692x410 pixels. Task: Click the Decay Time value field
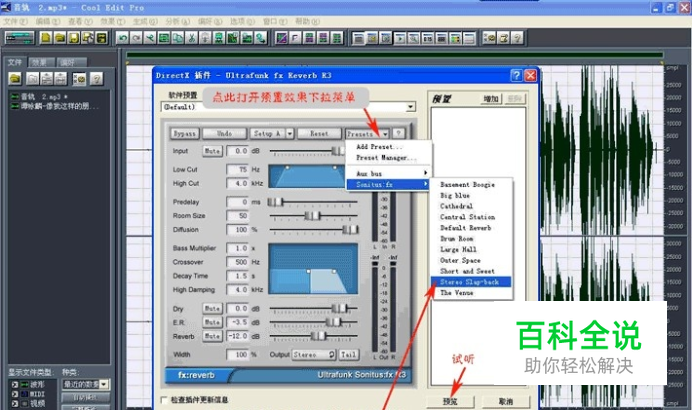238,276
